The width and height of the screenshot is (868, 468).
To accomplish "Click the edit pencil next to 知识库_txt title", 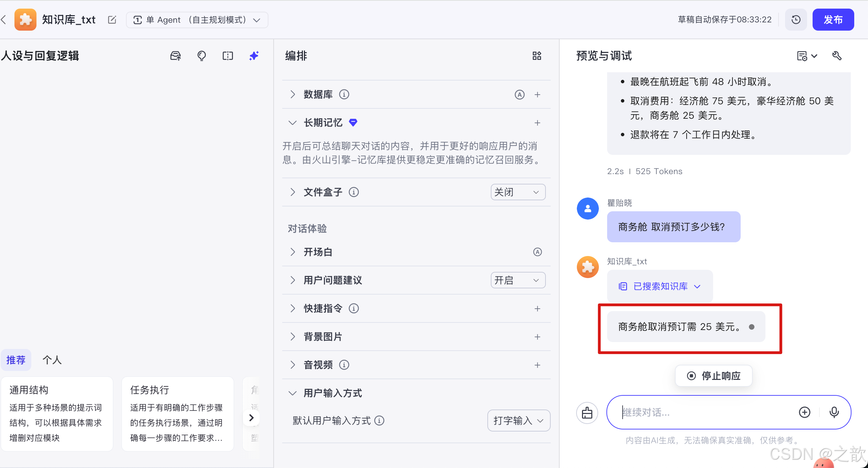I will coord(112,20).
